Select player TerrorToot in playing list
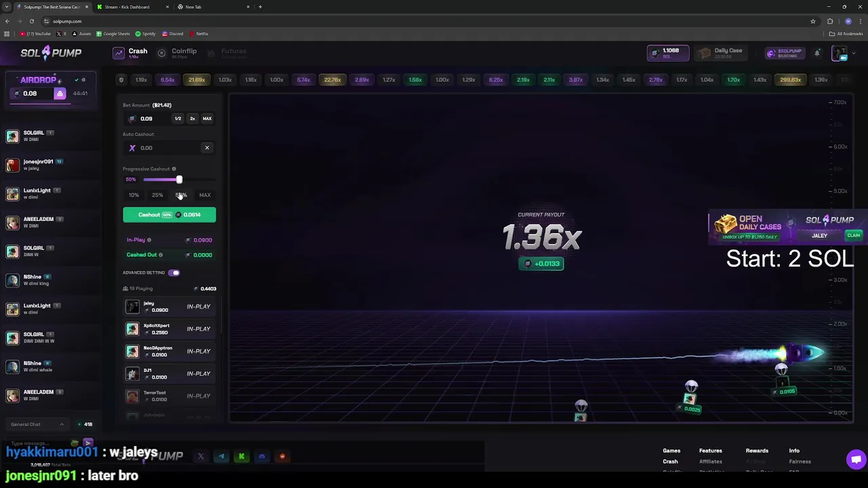This screenshot has height=488, width=868. tap(170, 396)
